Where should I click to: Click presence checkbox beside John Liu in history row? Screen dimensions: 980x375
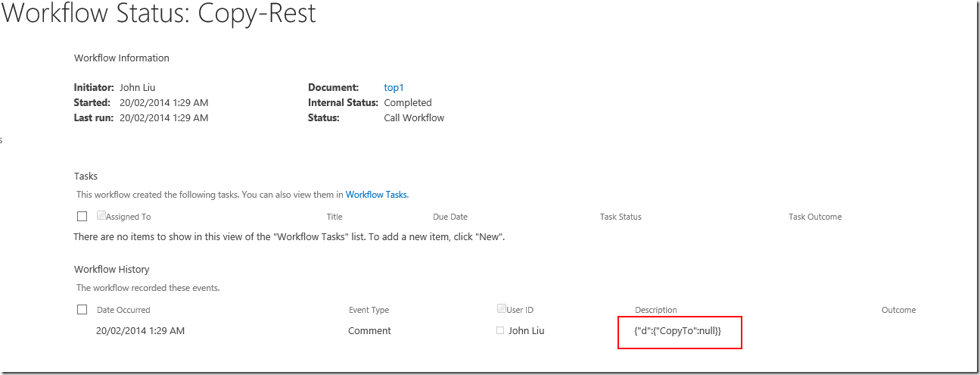coord(499,330)
